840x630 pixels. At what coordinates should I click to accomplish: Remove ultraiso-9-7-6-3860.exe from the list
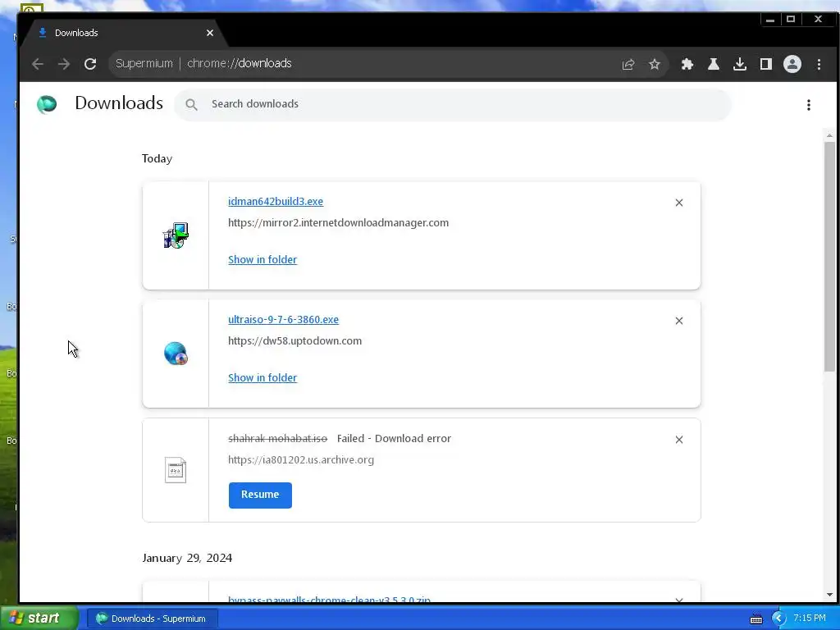point(678,321)
